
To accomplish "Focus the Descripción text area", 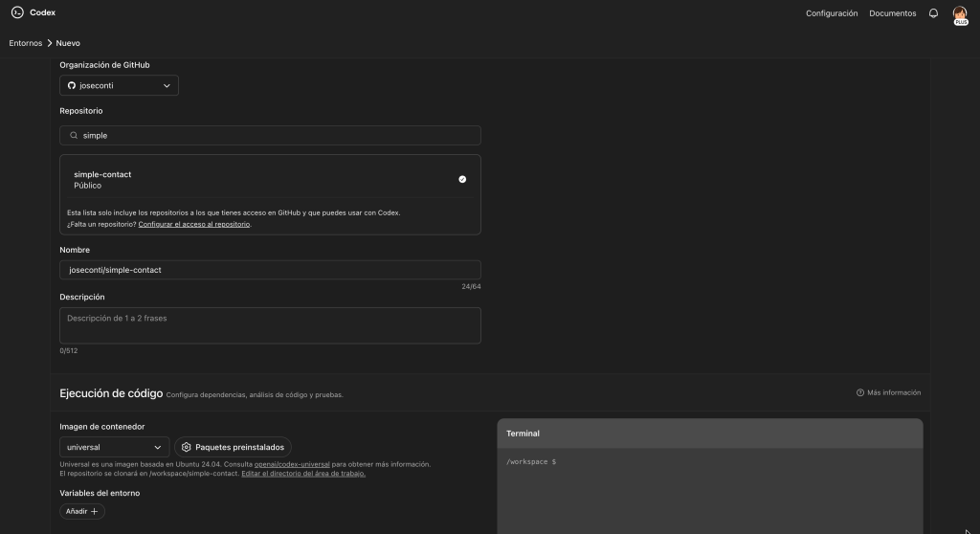I will (x=270, y=325).
